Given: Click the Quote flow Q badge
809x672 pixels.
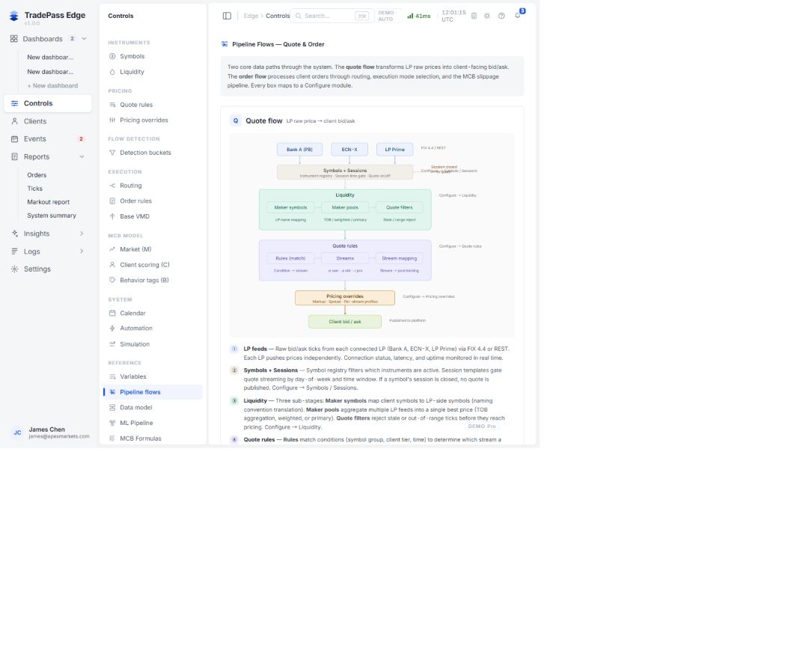Looking at the screenshot, I should click(236, 120).
